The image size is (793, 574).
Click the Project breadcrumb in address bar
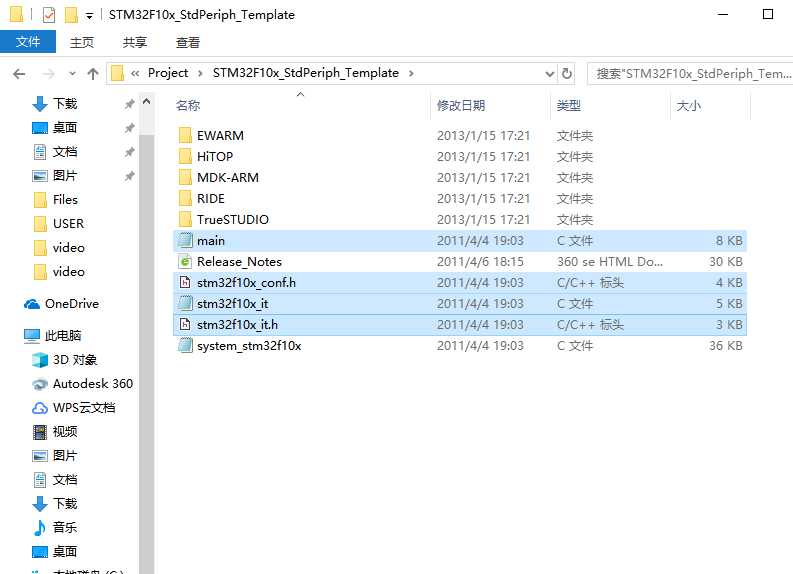coord(168,73)
